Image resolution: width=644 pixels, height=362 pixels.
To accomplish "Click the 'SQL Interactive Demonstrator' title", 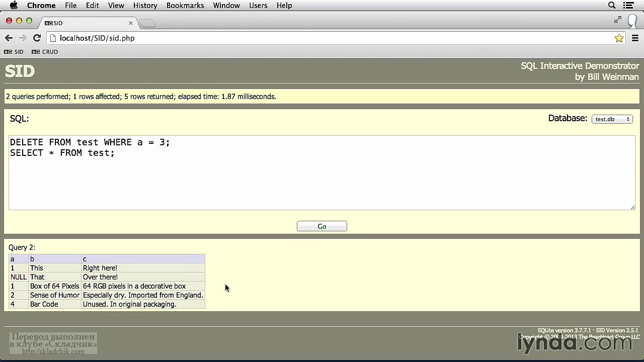I will (580, 66).
